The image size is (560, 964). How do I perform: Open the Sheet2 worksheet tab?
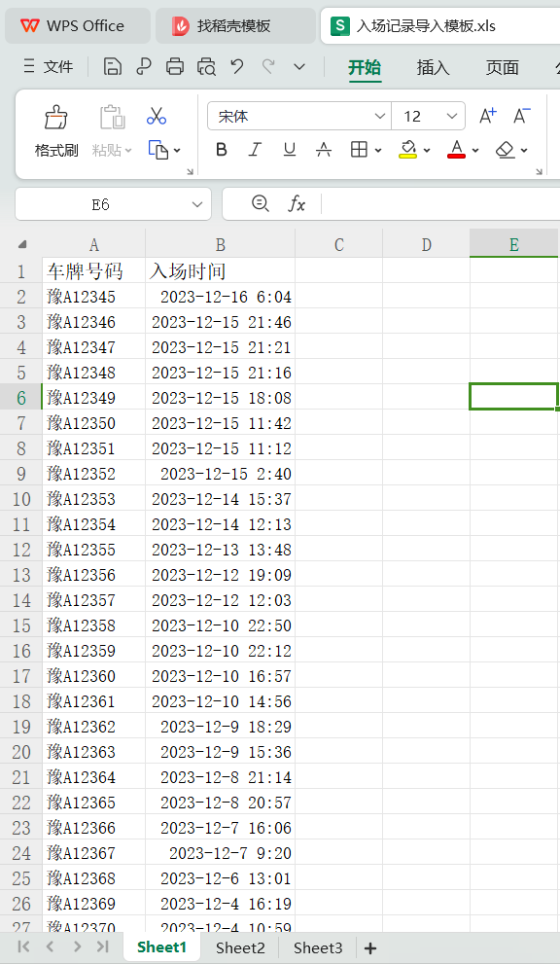point(240,947)
